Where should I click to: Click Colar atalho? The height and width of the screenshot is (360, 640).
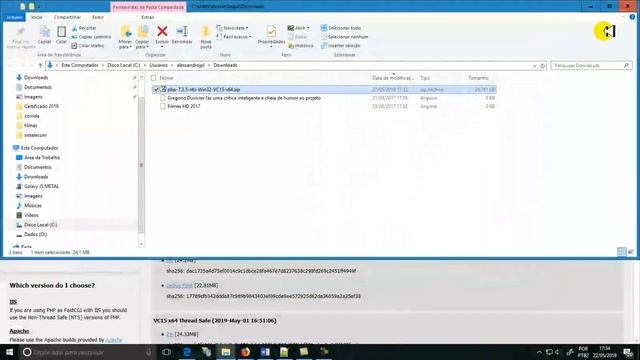click(x=88, y=46)
